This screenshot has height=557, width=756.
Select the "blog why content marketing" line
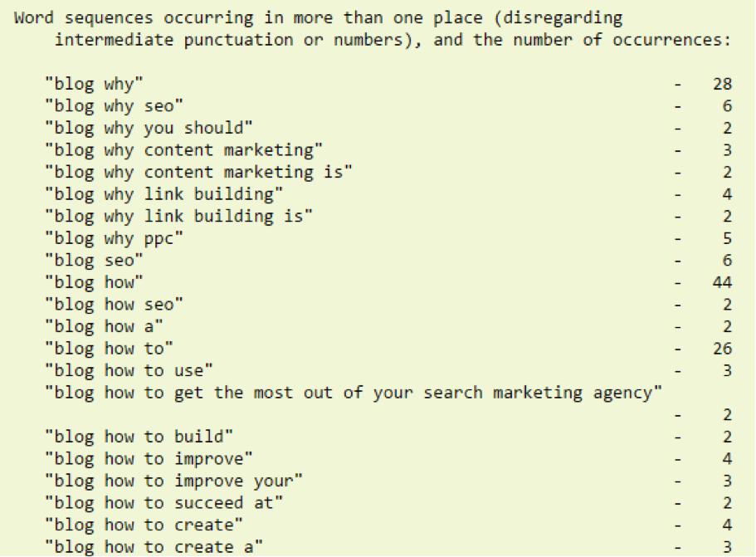pyautogui.click(x=183, y=150)
